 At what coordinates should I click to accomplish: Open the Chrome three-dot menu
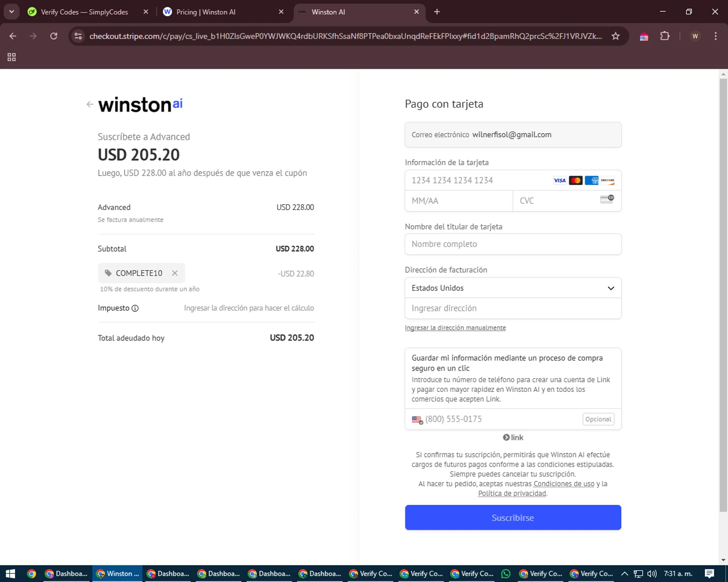pyautogui.click(x=715, y=36)
